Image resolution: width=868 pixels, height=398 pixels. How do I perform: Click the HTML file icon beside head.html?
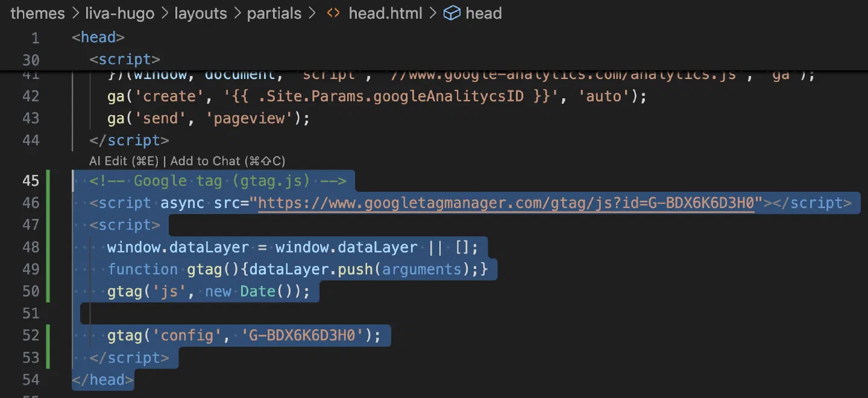click(x=333, y=13)
